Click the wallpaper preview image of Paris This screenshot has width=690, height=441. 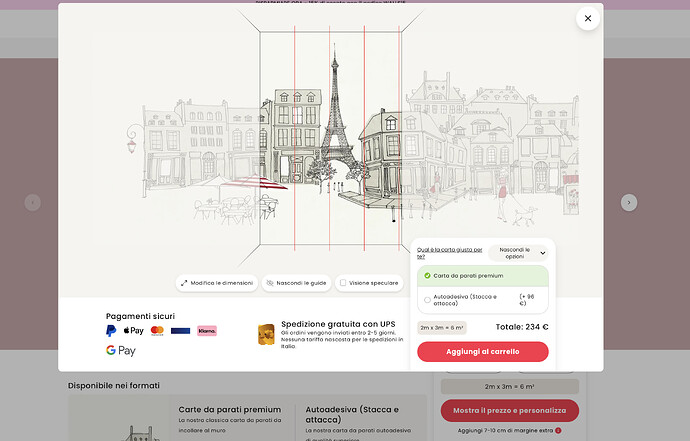pos(330,139)
